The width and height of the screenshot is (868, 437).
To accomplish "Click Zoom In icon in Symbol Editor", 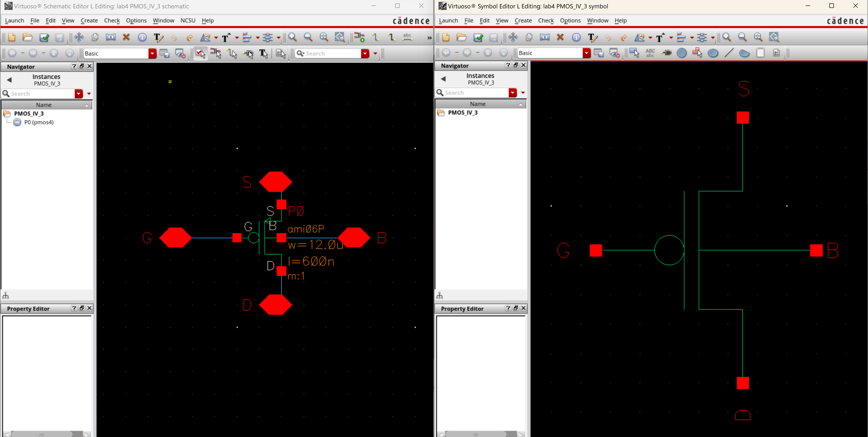I will pyautogui.click(x=726, y=37).
